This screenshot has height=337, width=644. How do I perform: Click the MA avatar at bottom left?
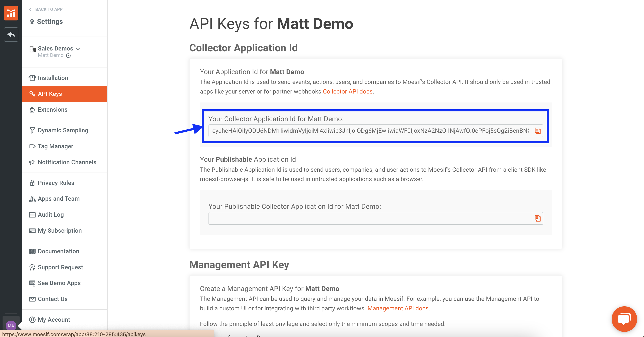[11, 326]
